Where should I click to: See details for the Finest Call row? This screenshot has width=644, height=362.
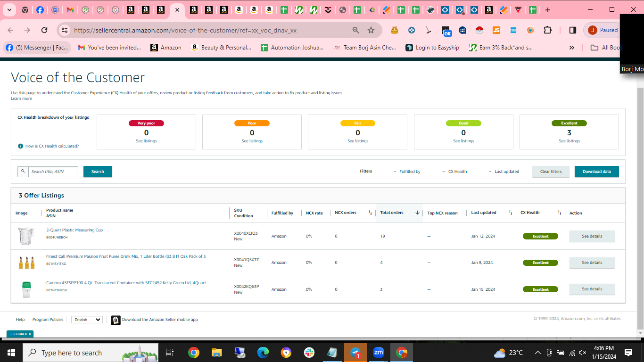592,263
